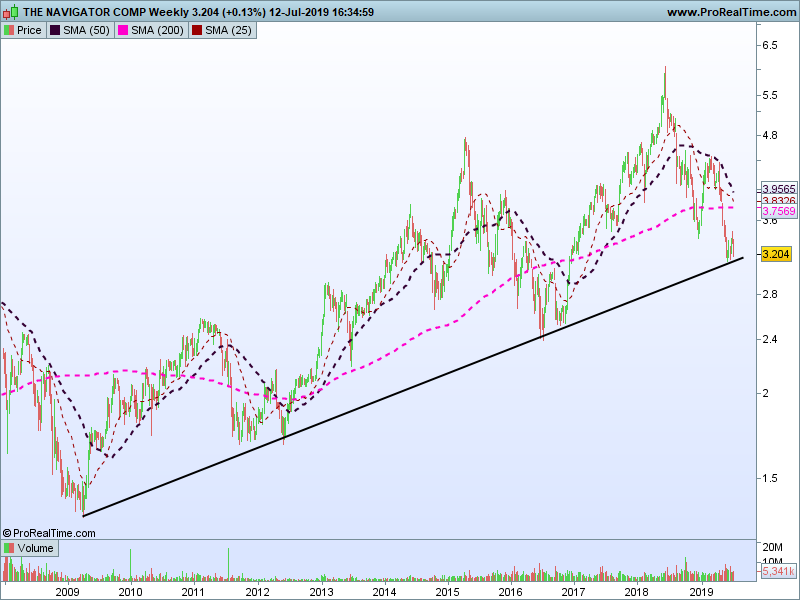The width and height of the screenshot is (800, 600).
Task: Click the 4.8 price axis label
Action: tap(770, 135)
